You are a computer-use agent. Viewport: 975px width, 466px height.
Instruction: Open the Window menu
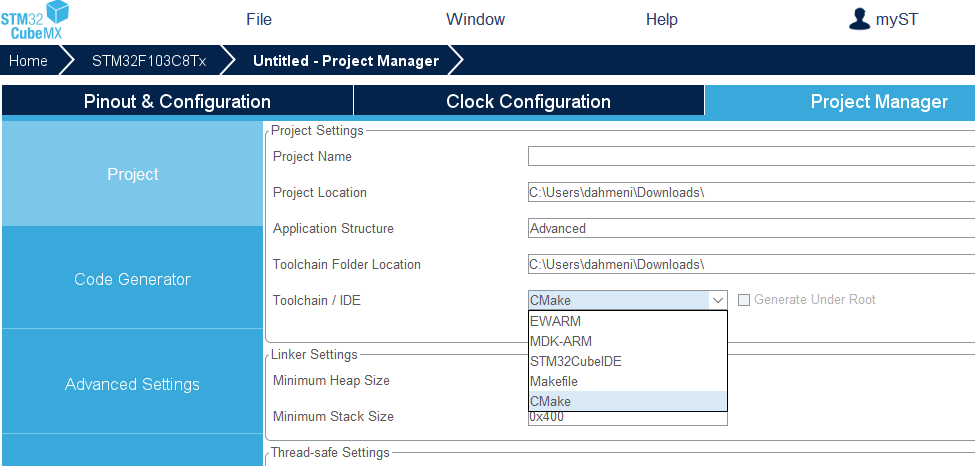tap(476, 19)
